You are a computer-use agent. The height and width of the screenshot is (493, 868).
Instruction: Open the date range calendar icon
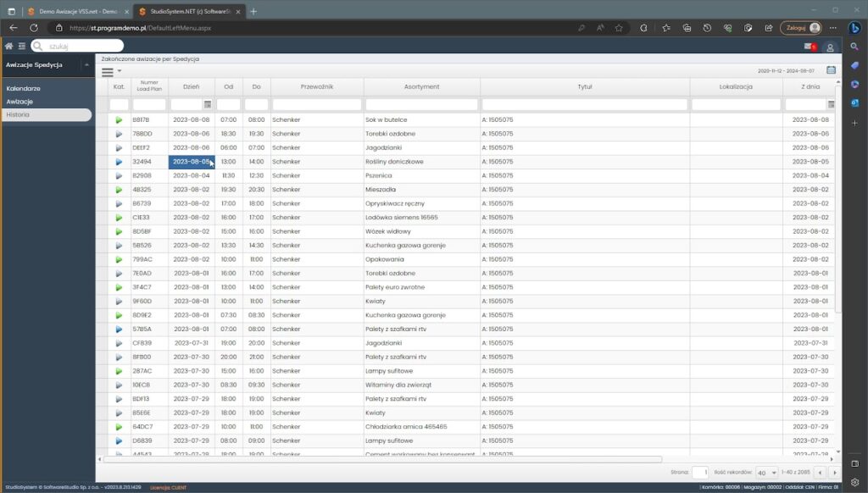tap(831, 70)
